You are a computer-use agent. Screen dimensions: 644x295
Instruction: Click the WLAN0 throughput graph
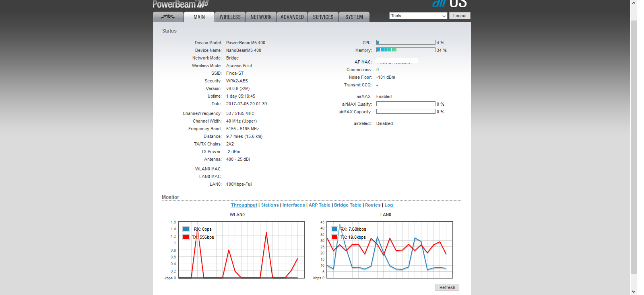pyautogui.click(x=241, y=250)
